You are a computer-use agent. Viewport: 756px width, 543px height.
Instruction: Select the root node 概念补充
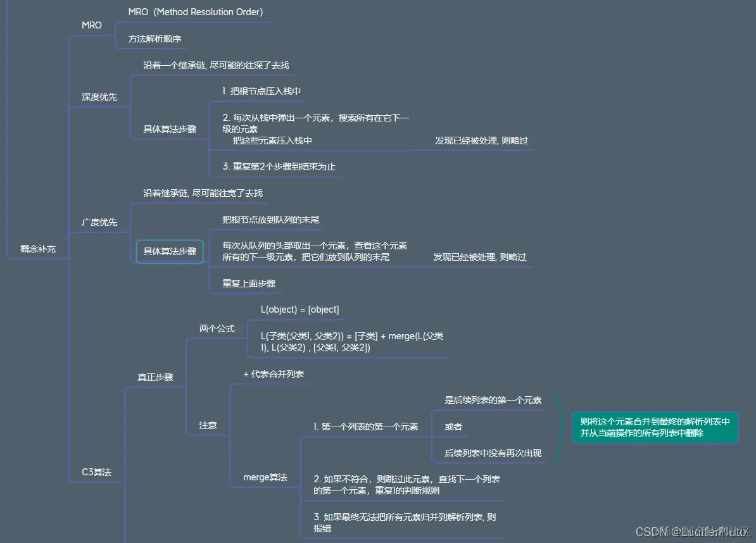[37, 249]
